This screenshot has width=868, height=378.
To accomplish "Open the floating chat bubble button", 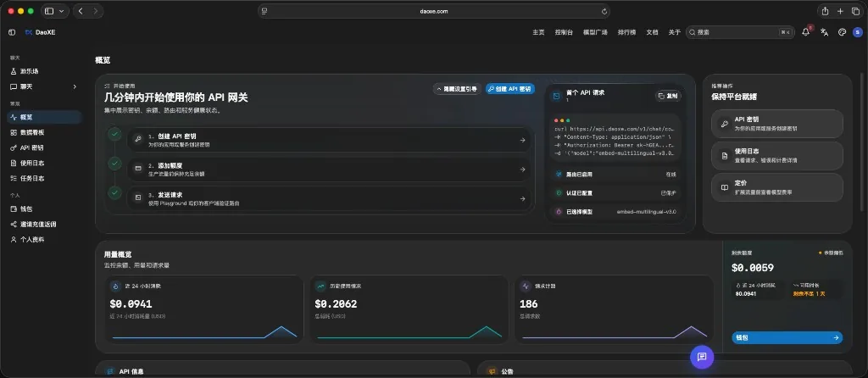I will pos(702,357).
